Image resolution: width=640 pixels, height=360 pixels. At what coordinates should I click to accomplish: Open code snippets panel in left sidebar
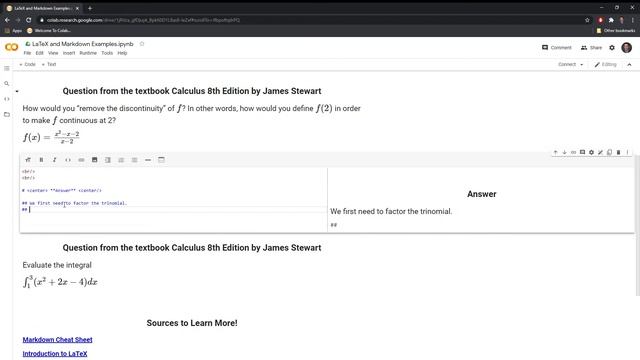pos(7,99)
